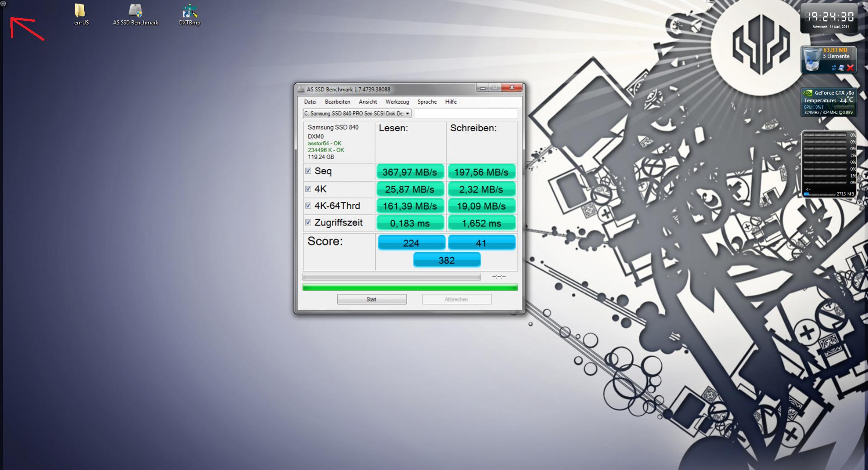The height and width of the screenshot is (470, 868).
Task: Open the DXTBmp desktop shortcut
Action: click(x=190, y=14)
